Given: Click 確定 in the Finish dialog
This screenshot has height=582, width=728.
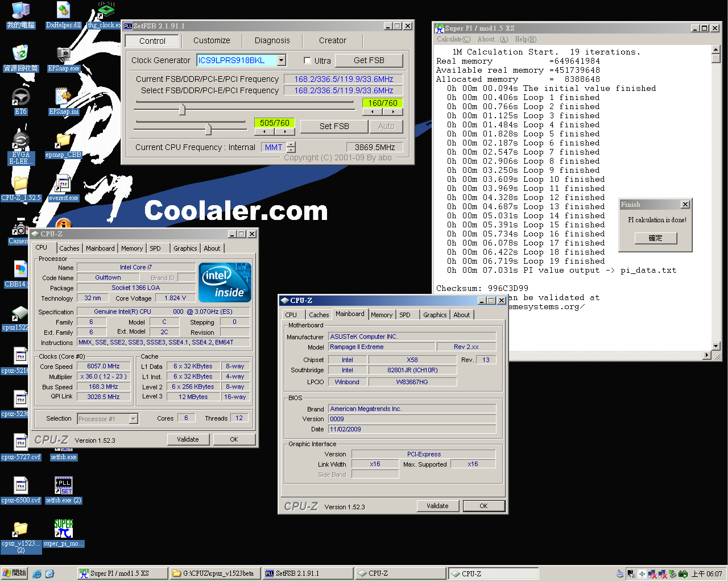Looking at the screenshot, I should [656, 238].
